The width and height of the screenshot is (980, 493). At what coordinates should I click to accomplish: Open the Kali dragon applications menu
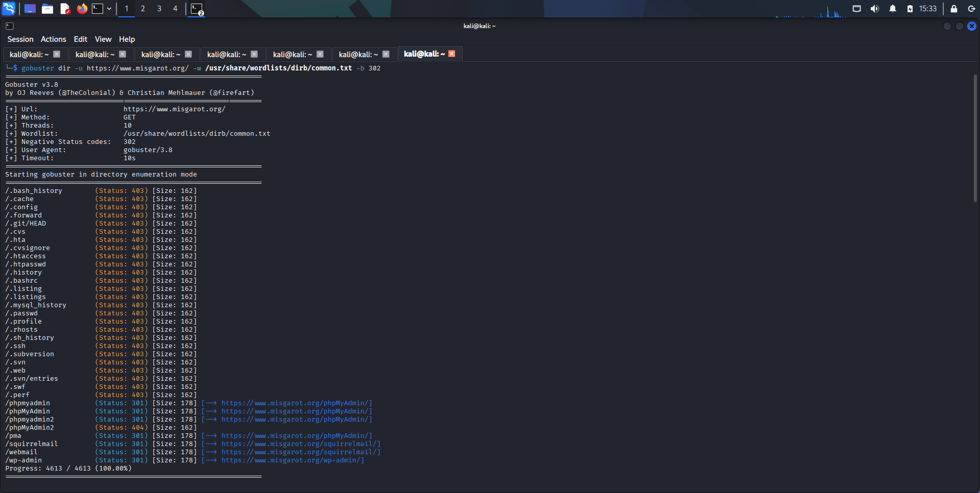(9, 8)
